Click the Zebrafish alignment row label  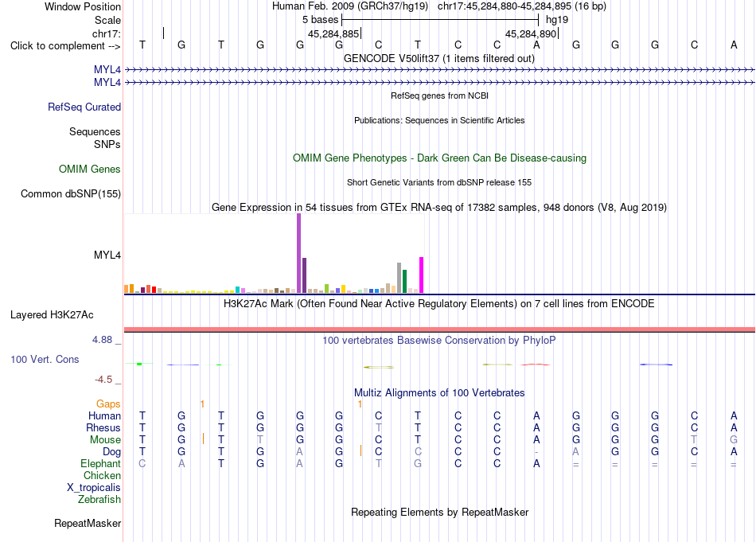99,500
